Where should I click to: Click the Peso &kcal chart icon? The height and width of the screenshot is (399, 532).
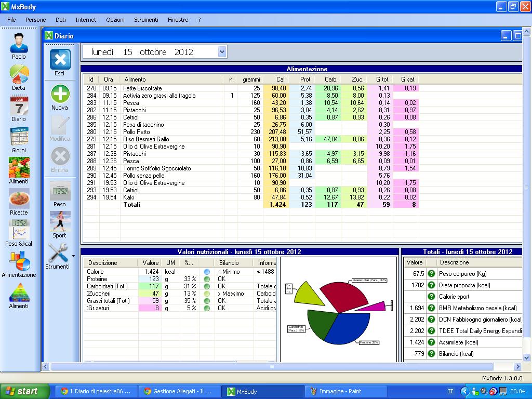(x=19, y=230)
